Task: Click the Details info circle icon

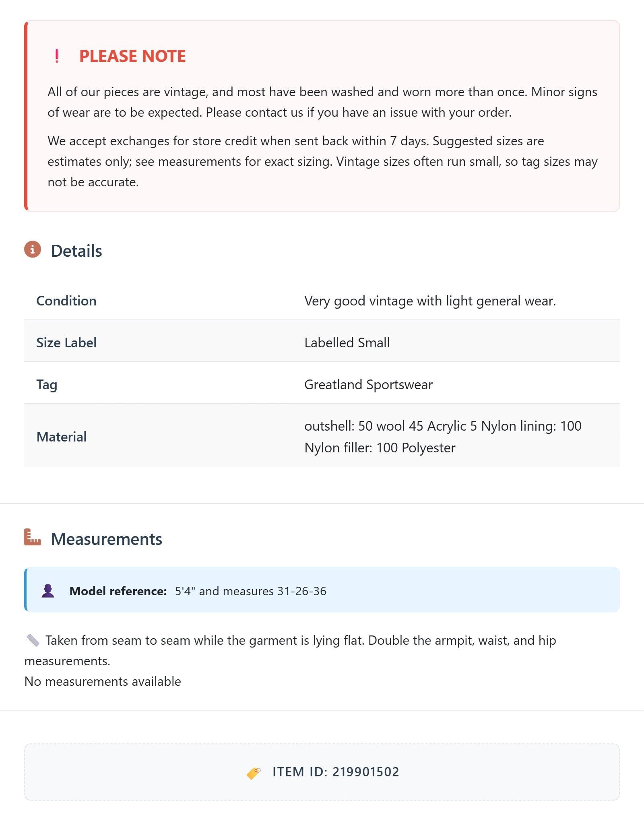Action: pos(33,250)
